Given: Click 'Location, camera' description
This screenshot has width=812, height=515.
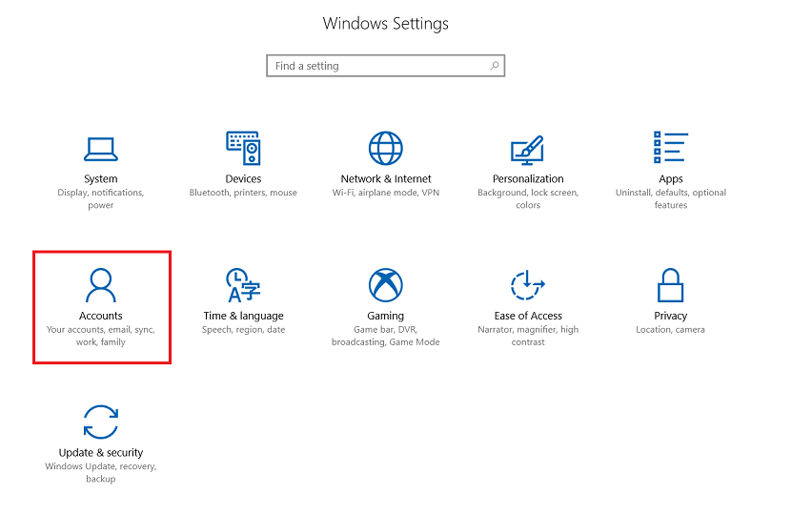Looking at the screenshot, I should (671, 330).
